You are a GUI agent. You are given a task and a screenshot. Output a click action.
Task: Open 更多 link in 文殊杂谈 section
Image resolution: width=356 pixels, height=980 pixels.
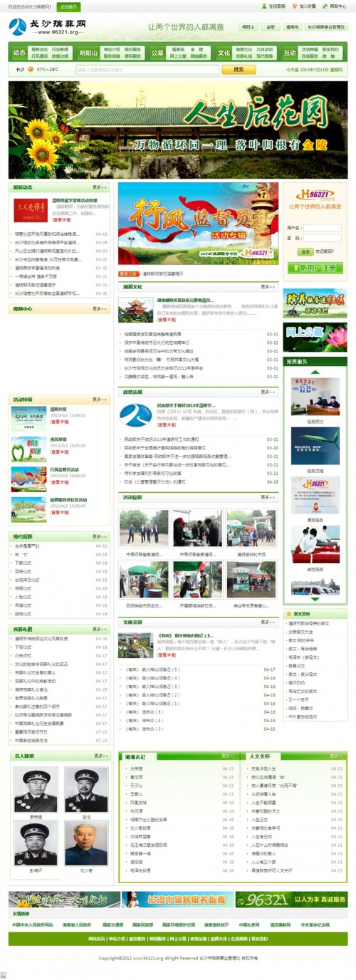[268, 622]
